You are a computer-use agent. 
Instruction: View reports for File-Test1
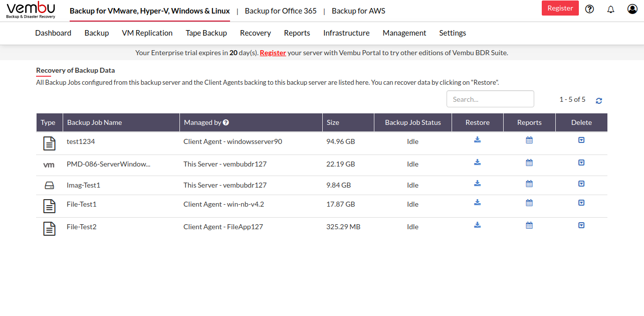tap(529, 203)
